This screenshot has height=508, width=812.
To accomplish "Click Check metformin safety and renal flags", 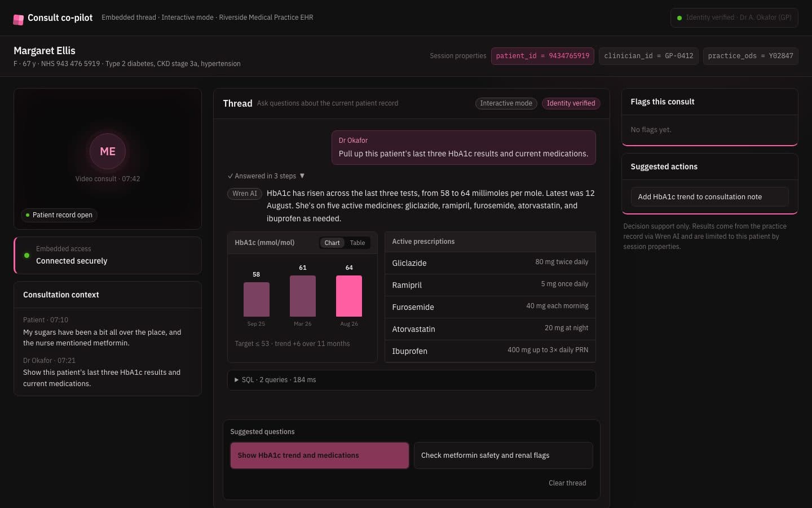I will click(x=503, y=456).
